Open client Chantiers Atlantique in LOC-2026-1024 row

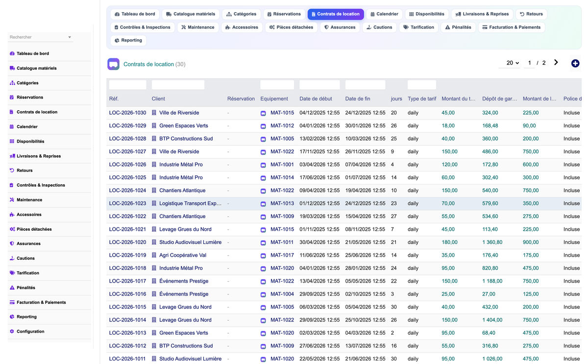pos(182,191)
